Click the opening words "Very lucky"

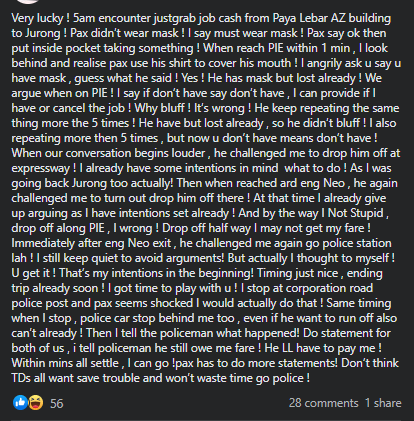pos(37,18)
